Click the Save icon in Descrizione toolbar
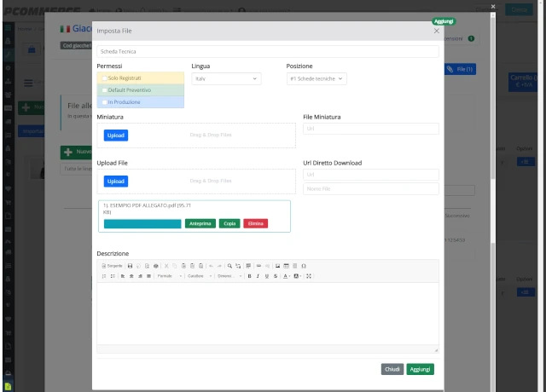This screenshot has width=546, height=392. [x=130, y=266]
